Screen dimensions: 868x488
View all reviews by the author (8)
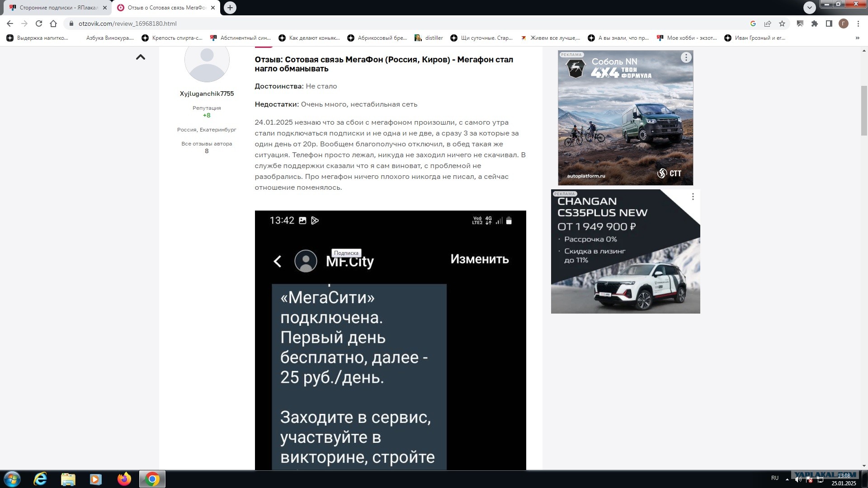(x=207, y=147)
